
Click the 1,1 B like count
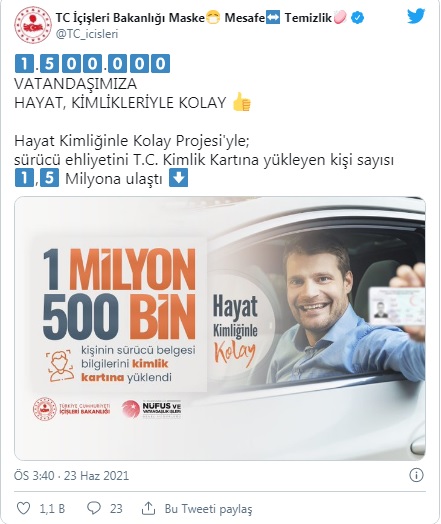(52, 509)
